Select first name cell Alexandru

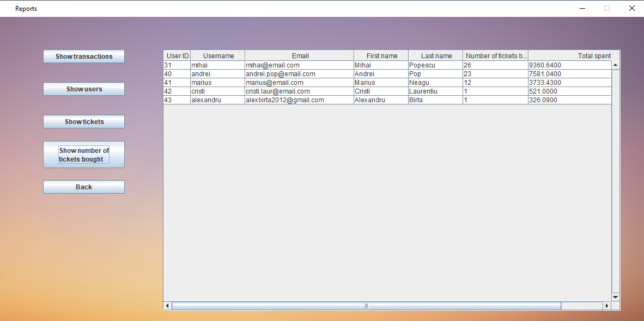tap(381, 100)
